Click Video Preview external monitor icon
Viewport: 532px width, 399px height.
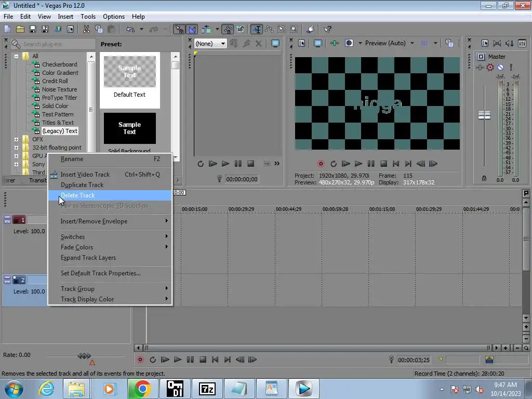point(318,43)
